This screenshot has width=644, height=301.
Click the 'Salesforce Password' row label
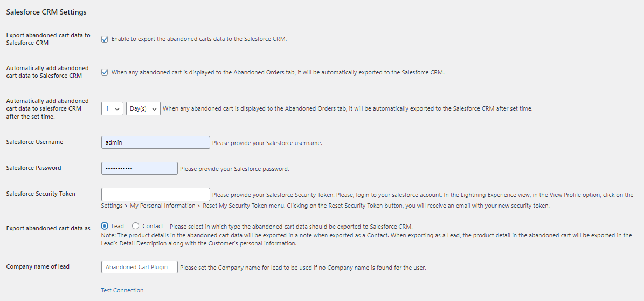(x=33, y=168)
